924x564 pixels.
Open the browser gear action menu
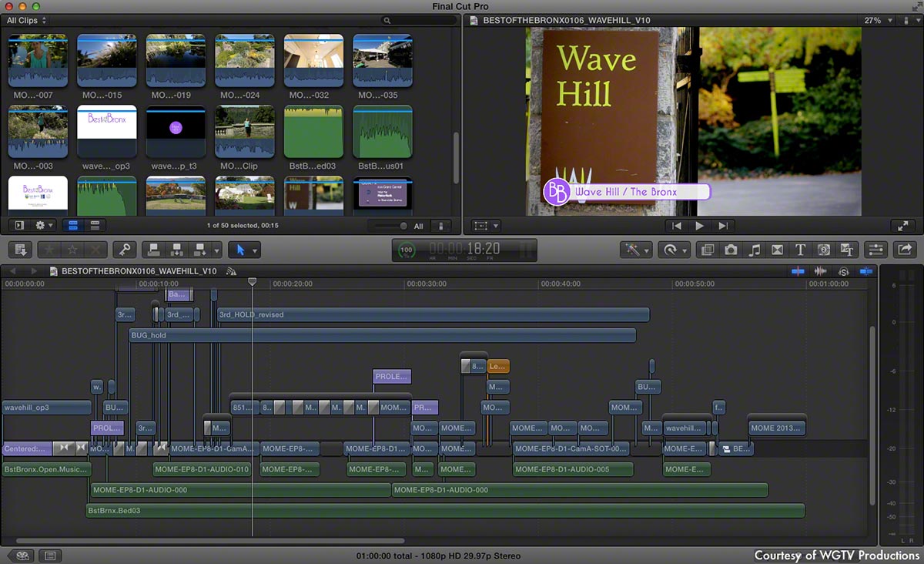pos(45,225)
